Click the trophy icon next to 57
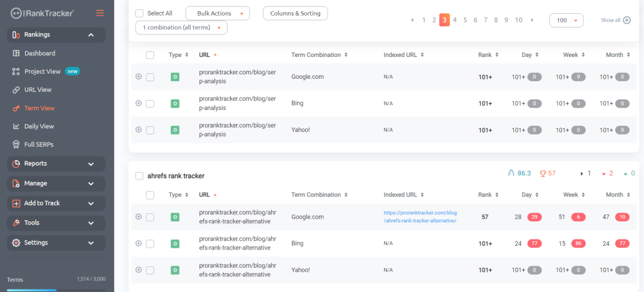This screenshot has height=292, width=644. [x=543, y=173]
